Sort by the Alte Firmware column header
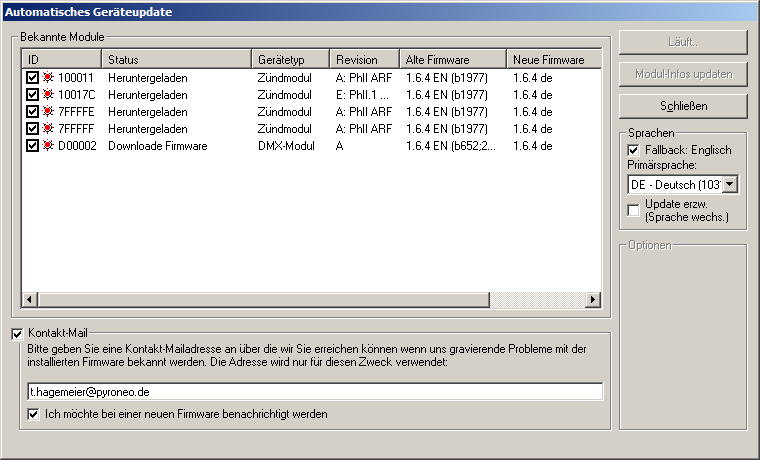 [x=453, y=59]
